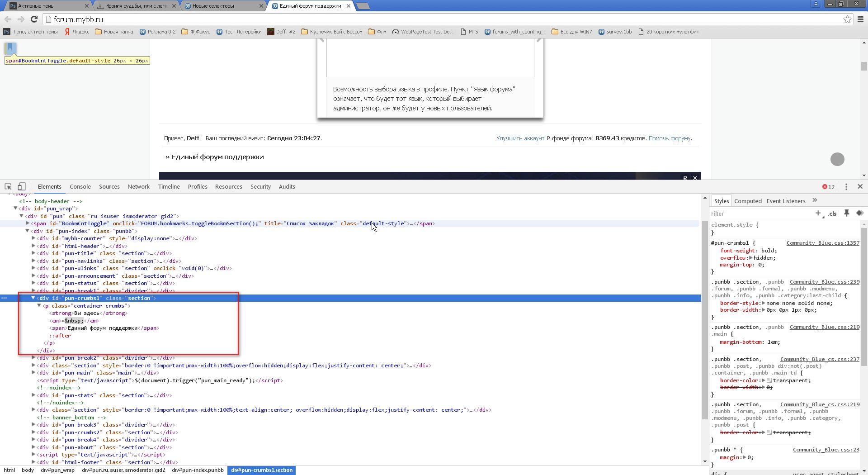
Task: Open the Chrome main menu
Action: [861, 19]
